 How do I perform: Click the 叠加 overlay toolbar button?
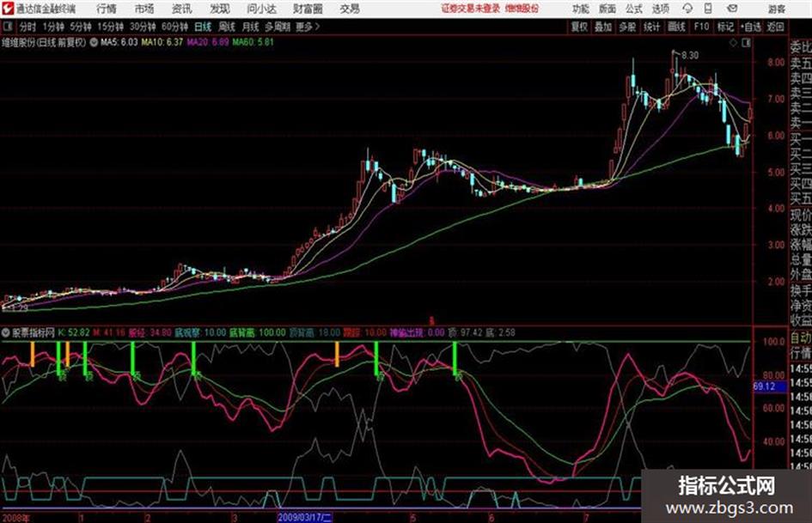pyautogui.click(x=603, y=27)
